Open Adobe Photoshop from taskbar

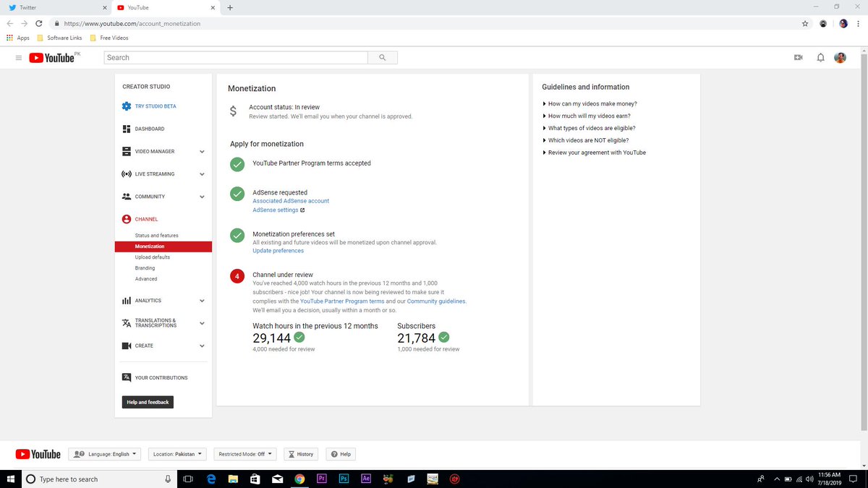point(344,479)
